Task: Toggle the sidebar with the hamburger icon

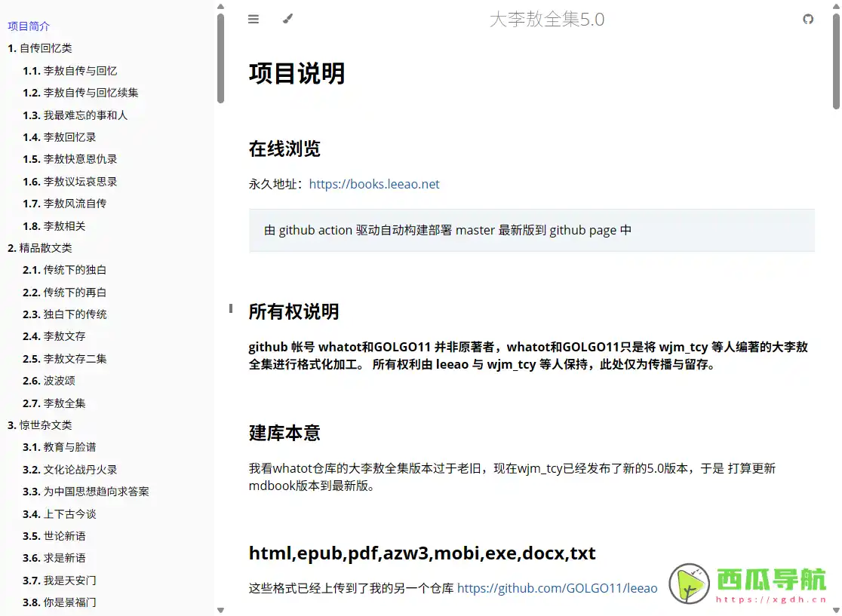Action: 254,19
